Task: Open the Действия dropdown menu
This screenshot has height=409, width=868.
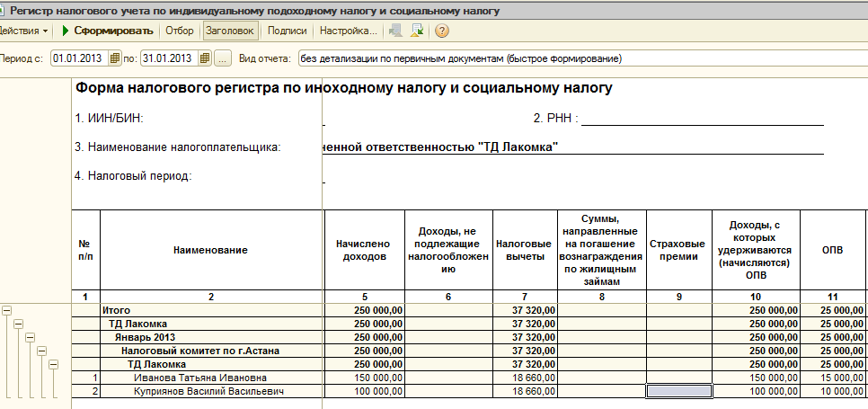Action: coord(24,31)
